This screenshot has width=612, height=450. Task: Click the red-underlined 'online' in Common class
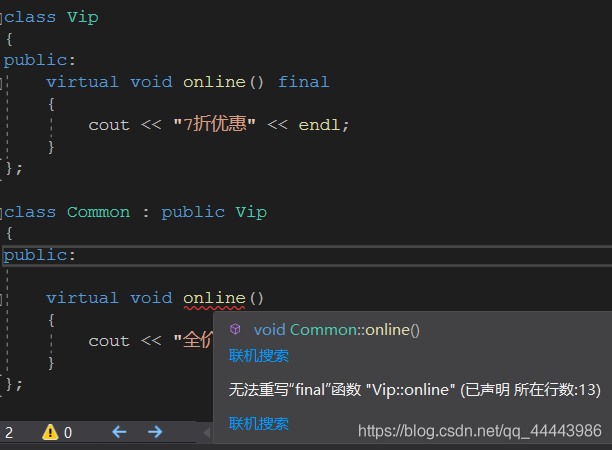pyautogui.click(x=214, y=299)
